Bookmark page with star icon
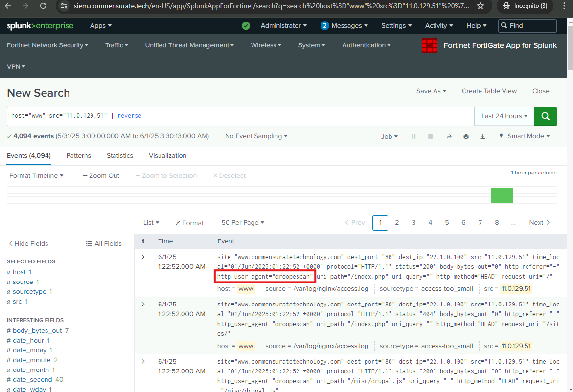The height and width of the screenshot is (392, 573). pos(481,6)
